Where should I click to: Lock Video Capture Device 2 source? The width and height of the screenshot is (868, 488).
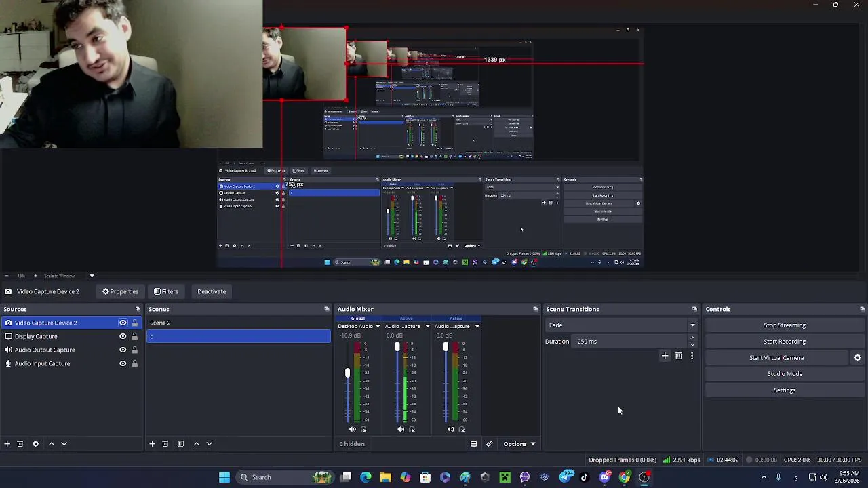coord(134,323)
